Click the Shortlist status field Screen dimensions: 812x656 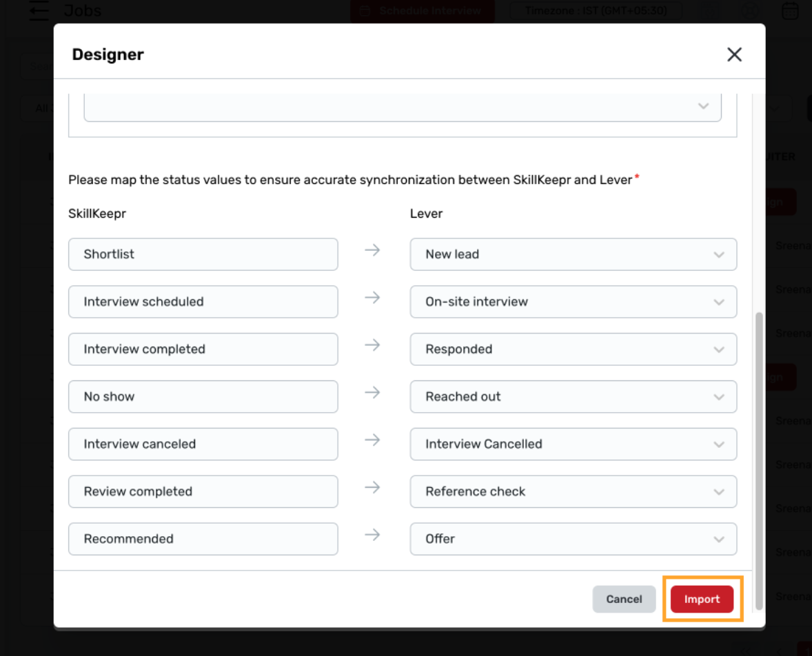tap(203, 254)
